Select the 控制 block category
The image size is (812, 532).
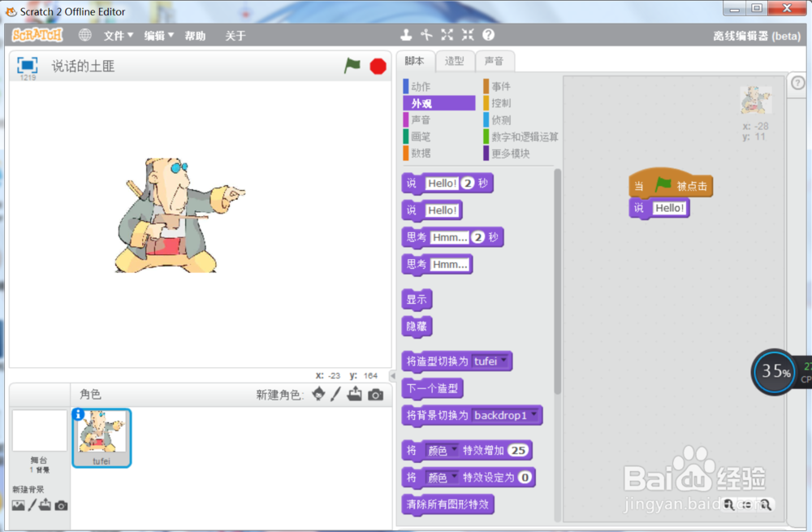click(x=520, y=103)
